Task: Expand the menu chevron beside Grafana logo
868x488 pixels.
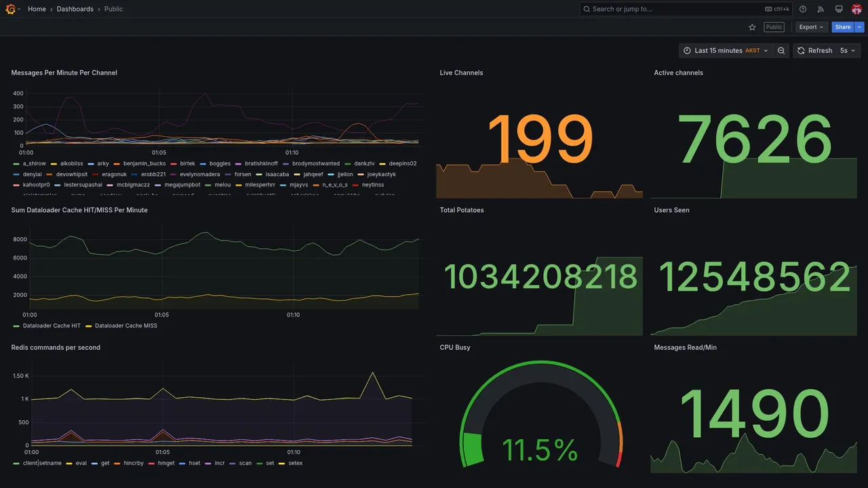Action: tap(19, 9)
